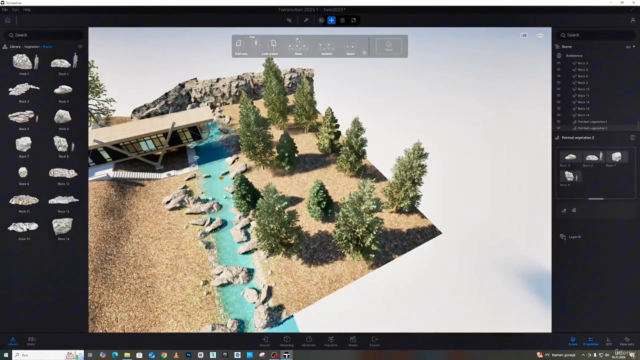Go to Vegetation in breadcrumb
This screenshot has width=640, height=360.
pos(32,47)
